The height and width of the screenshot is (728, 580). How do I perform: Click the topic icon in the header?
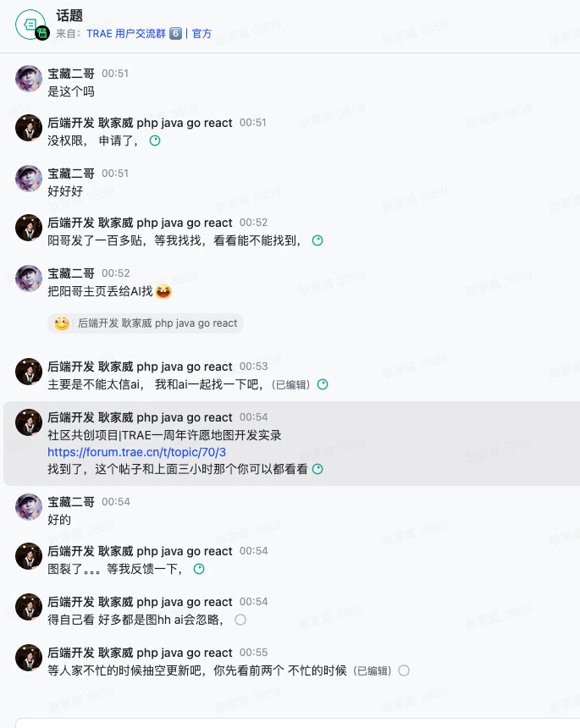[x=30, y=25]
